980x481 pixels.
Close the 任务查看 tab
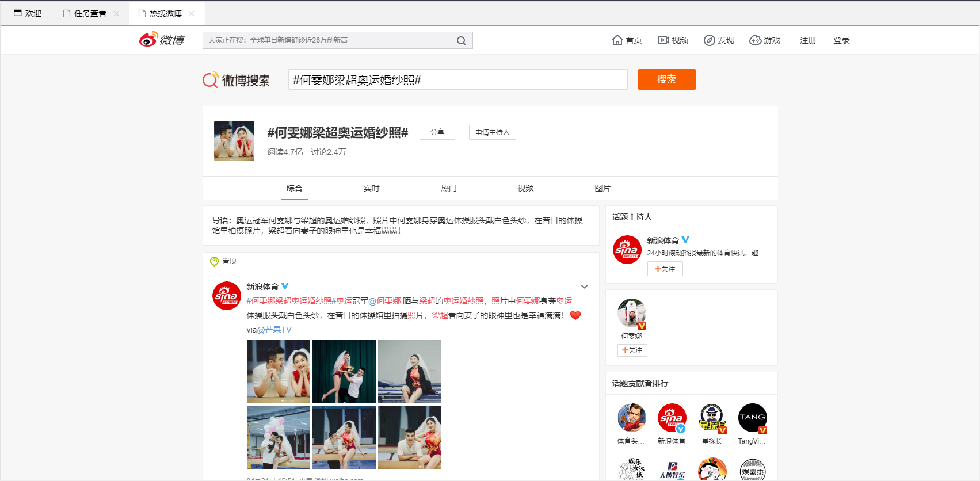(116, 13)
